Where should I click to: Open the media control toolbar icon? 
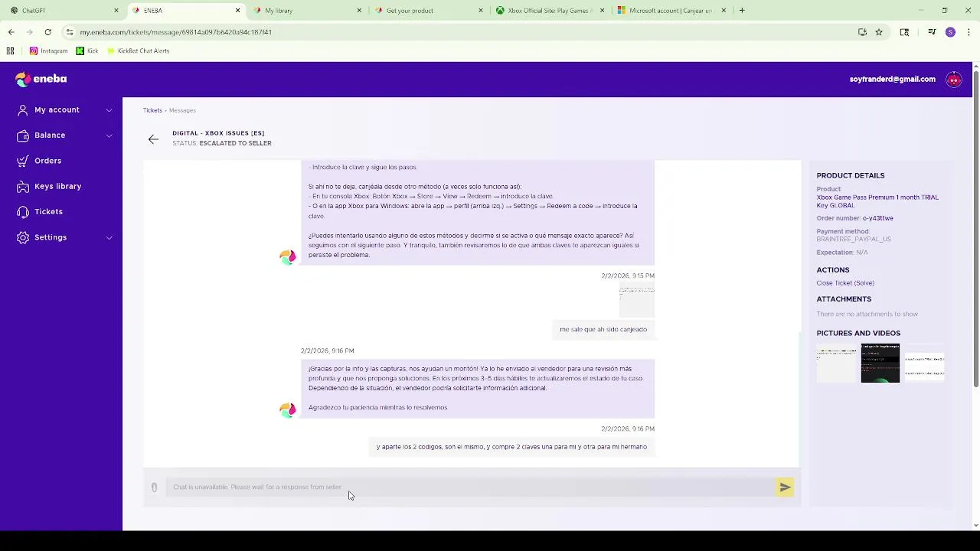click(x=932, y=32)
